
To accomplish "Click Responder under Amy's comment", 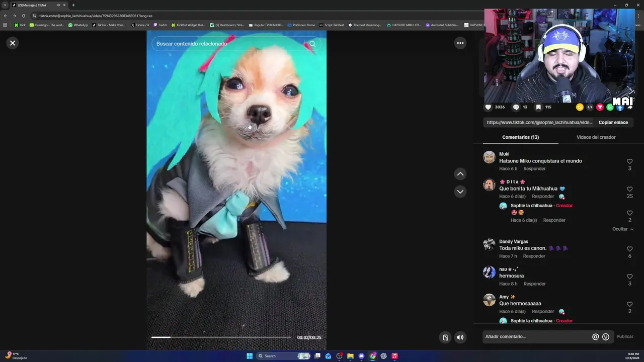I will click(543, 312).
